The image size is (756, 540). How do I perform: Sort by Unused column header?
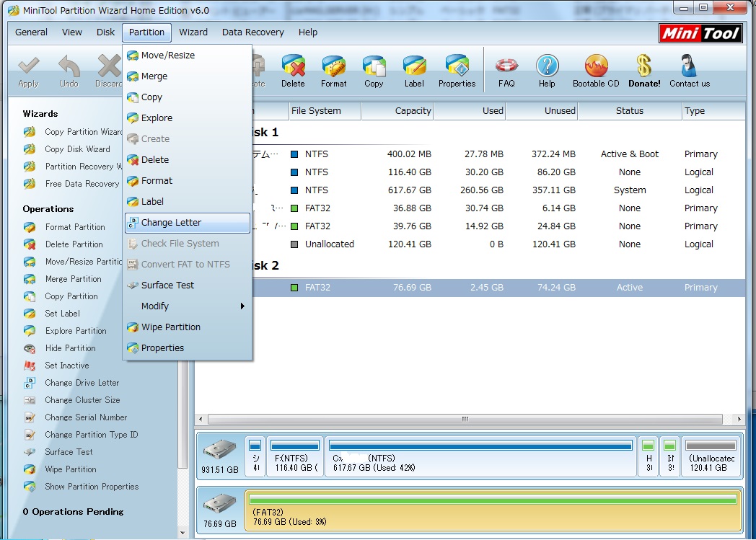pos(542,111)
